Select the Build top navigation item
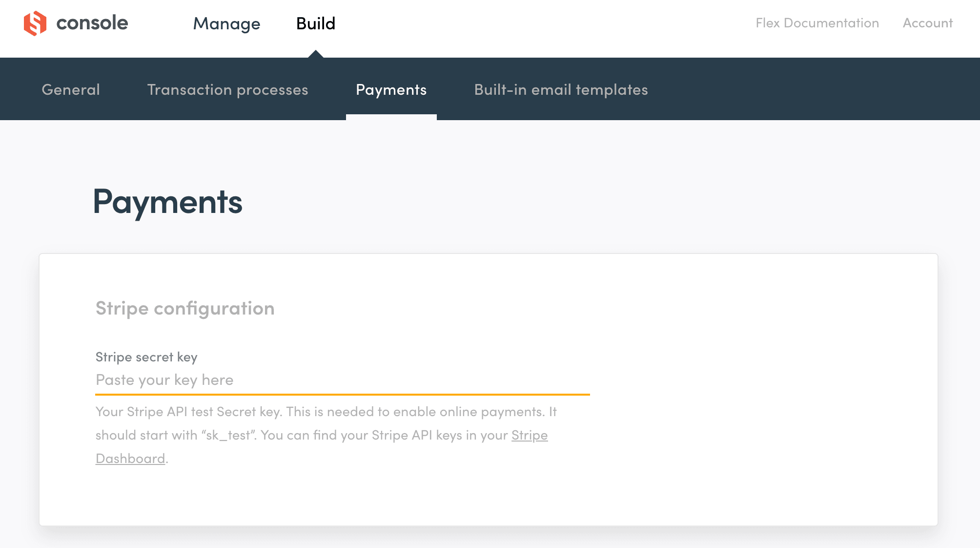Image resolution: width=980 pixels, height=548 pixels. click(316, 23)
